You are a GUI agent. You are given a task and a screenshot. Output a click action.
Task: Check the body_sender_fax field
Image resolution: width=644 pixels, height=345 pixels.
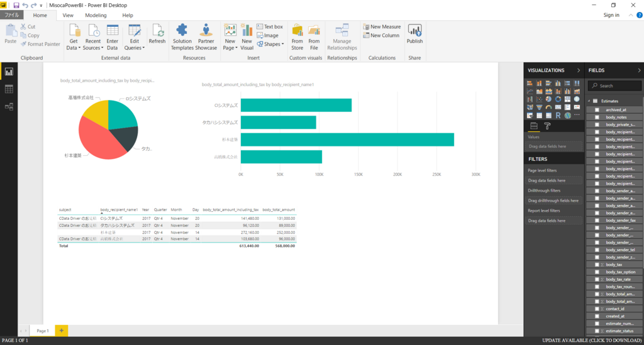597,221
